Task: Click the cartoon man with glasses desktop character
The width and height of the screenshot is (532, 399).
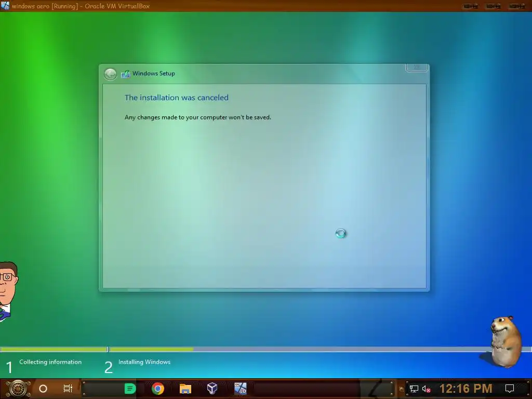Action: 7,292
